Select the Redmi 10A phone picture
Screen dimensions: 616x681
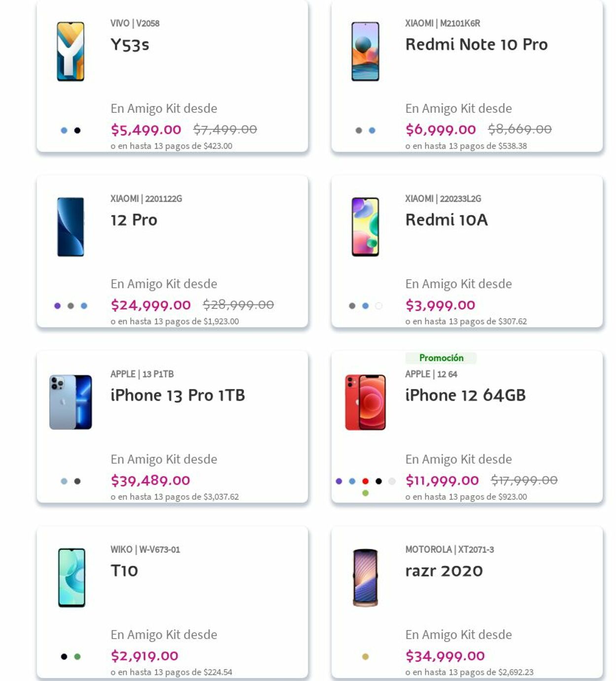tap(365, 227)
